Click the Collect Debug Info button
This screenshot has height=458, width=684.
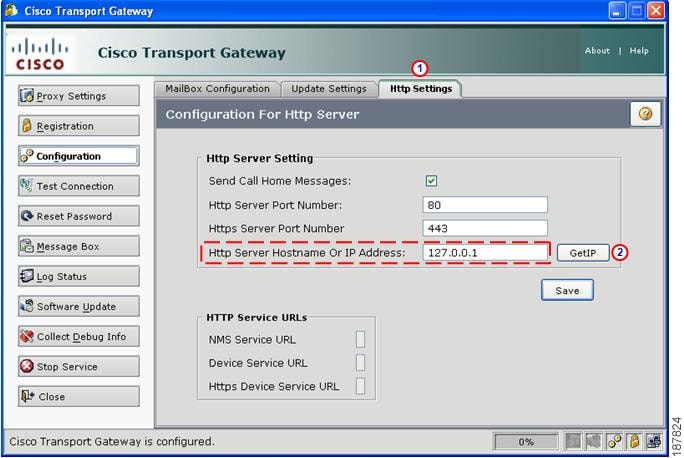(x=79, y=336)
